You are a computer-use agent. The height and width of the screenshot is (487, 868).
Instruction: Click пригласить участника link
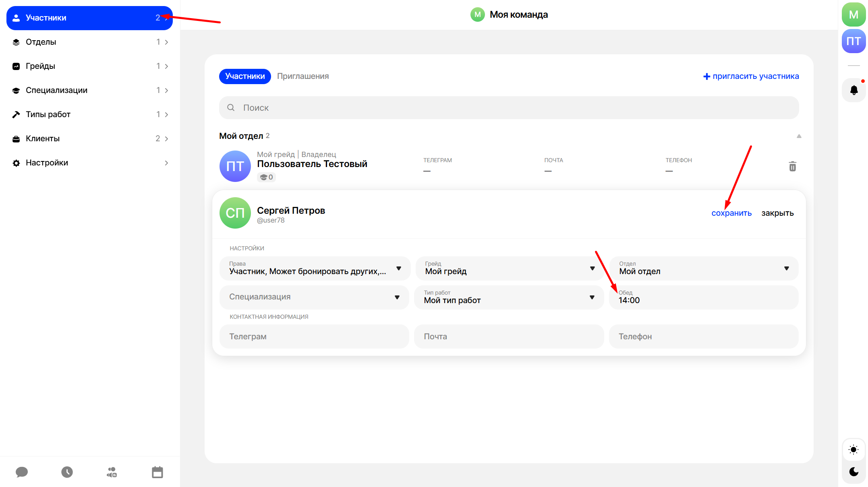pos(751,76)
